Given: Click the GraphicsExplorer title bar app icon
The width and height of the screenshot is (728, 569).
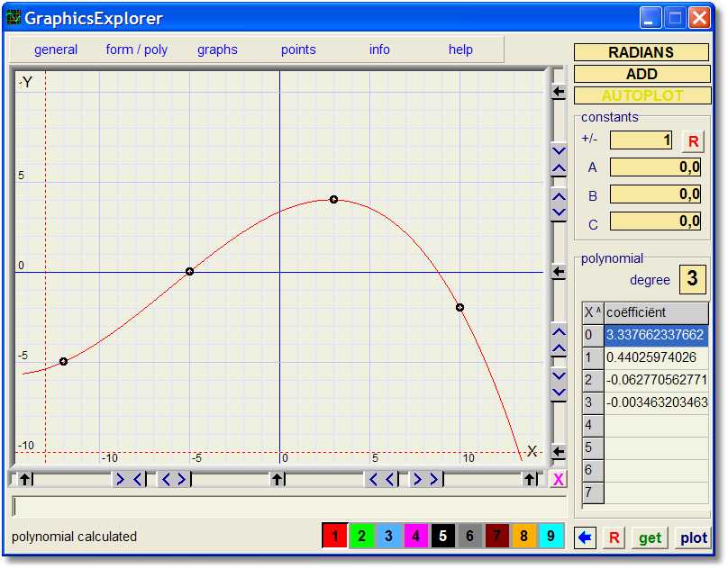Looking at the screenshot, I should (14, 18).
